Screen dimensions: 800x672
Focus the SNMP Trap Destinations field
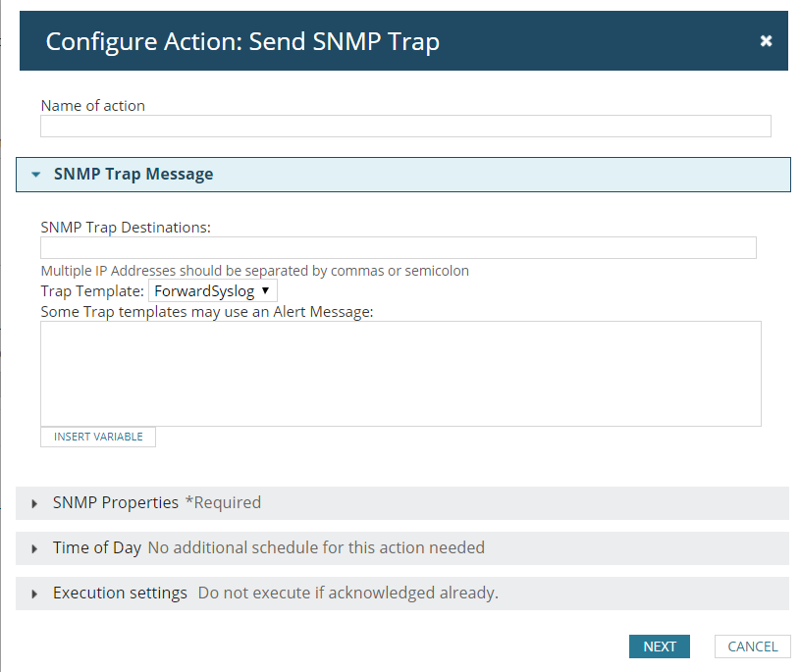pos(399,248)
